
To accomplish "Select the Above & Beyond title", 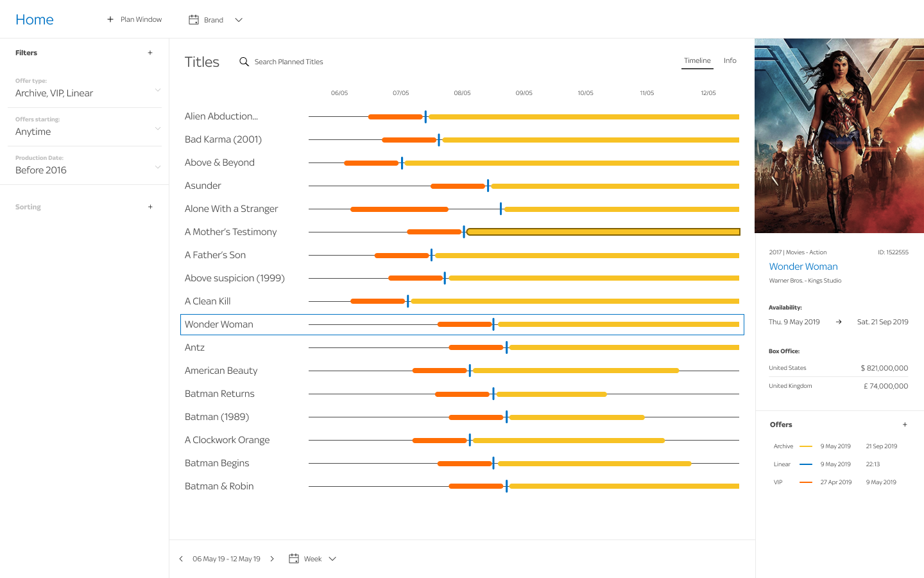I will (219, 162).
